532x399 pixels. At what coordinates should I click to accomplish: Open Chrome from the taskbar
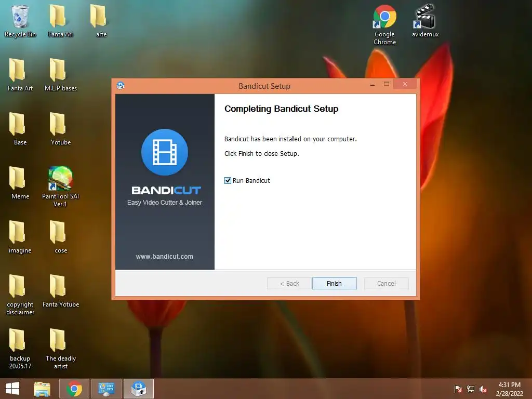coord(74,389)
